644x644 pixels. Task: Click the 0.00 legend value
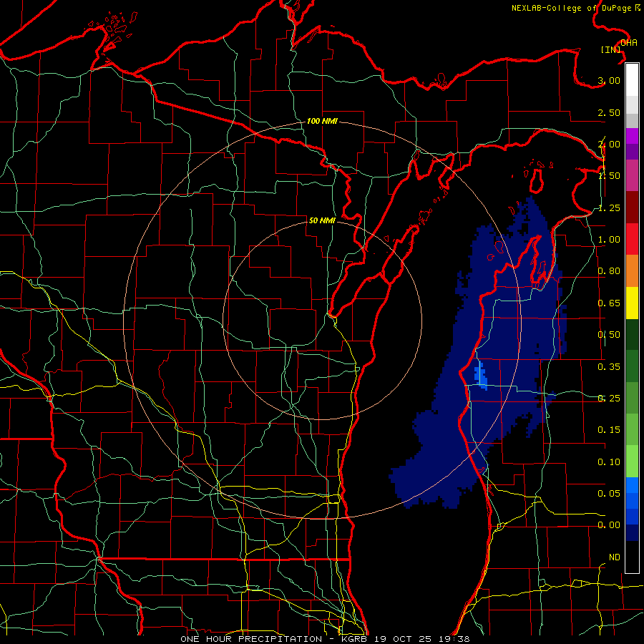pyautogui.click(x=609, y=525)
